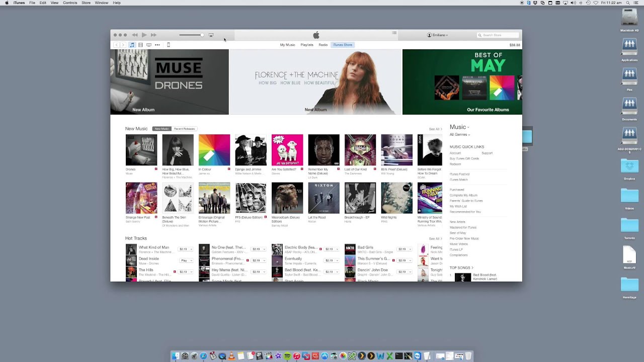
Task: Open the Muse Drones banner
Action: pyautogui.click(x=170, y=82)
